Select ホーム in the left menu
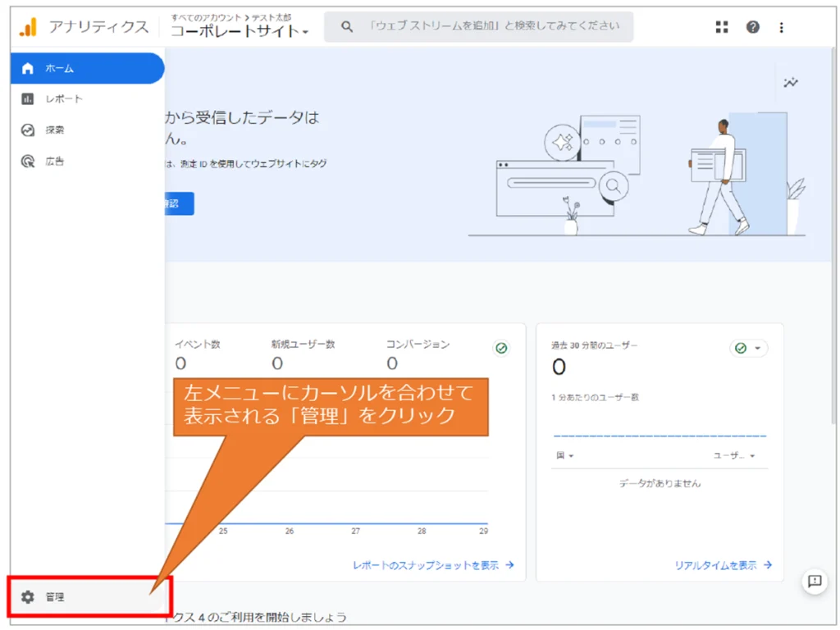The height and width of the screenshot is (630, 840). [x=59, y=68]
